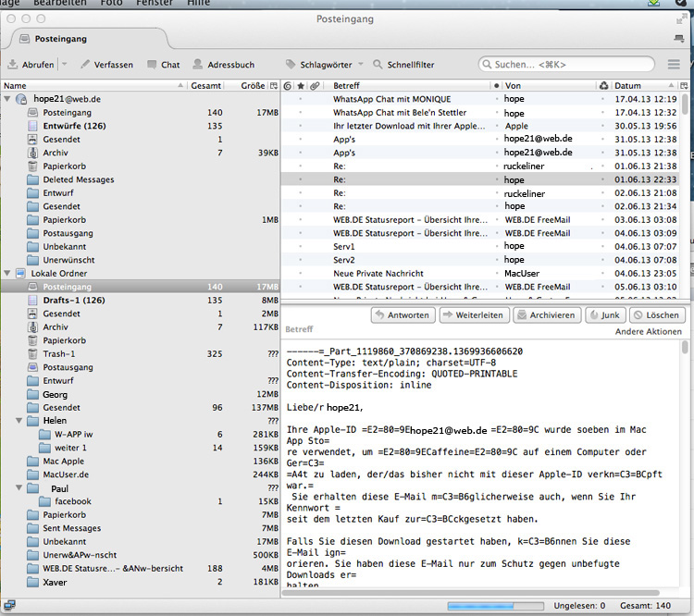The height and width of the screenshot is (616, 694).
Task: Select the Posteingang tab
Action: coord(61,39)
